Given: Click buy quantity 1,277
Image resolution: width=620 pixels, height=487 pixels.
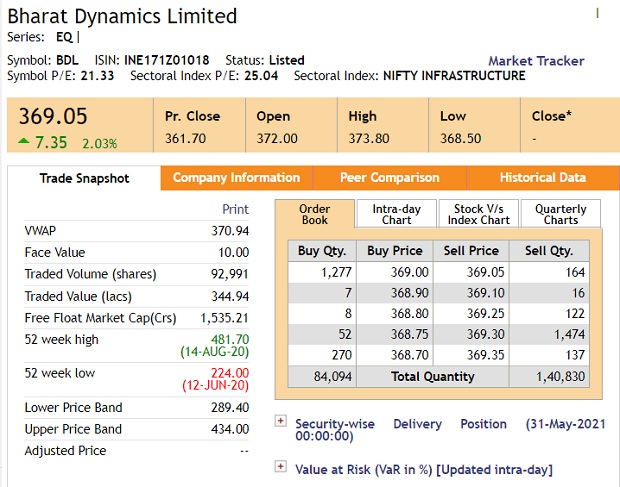Looking at the screenshot, I should 336,272.
